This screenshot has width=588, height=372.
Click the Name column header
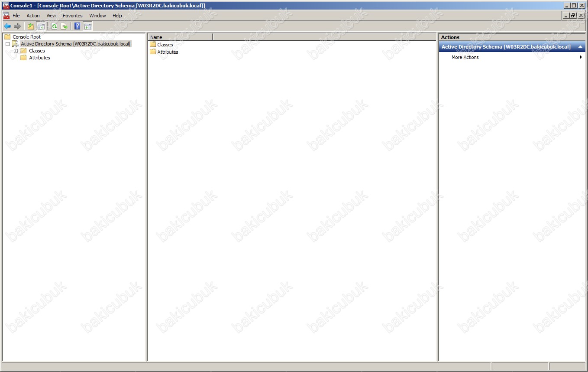coord(181,37)
